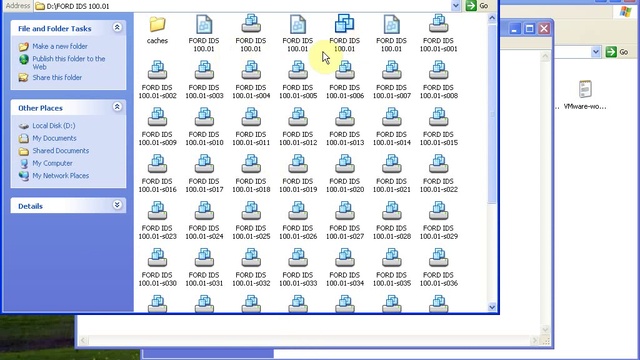This screenshot has height=360, width=640.
Task: Select the FORD IDS 100.01-s018 file icon
Action: point(251,164)
